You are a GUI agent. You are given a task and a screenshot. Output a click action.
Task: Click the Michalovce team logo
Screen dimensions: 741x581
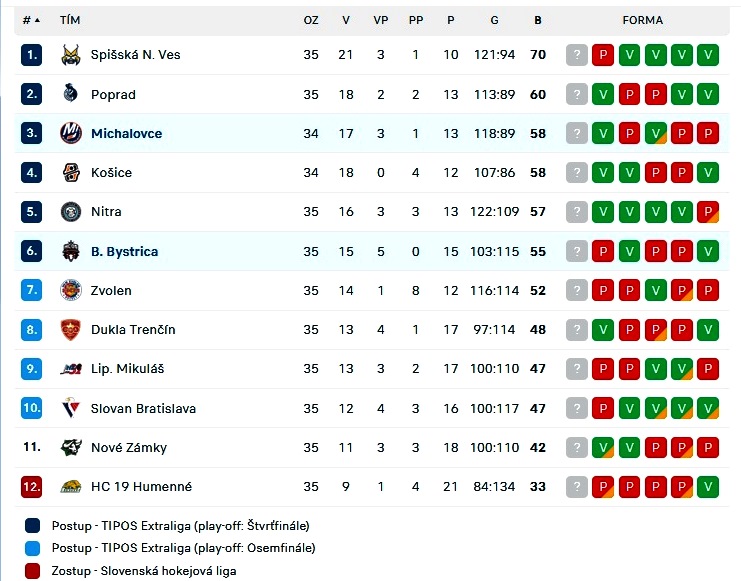coord(71,133)
